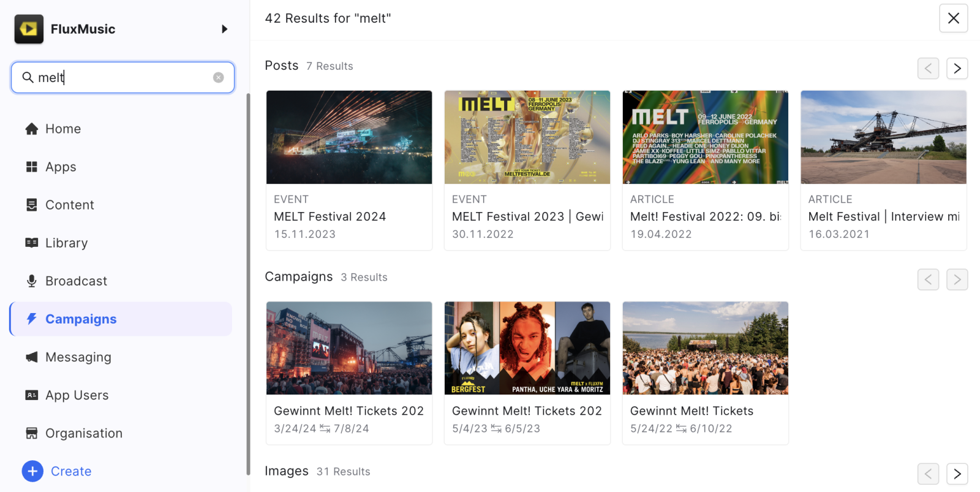This screenshot has width=980, height=492.
Task: Open crowd campaign thumbnail dated 5/24/22
Action: coord(706,348)
